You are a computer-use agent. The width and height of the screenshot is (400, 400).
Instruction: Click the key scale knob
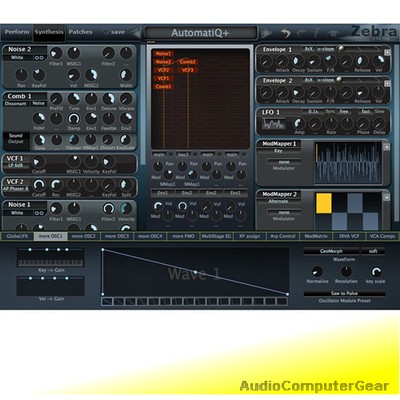coord(376,271)
